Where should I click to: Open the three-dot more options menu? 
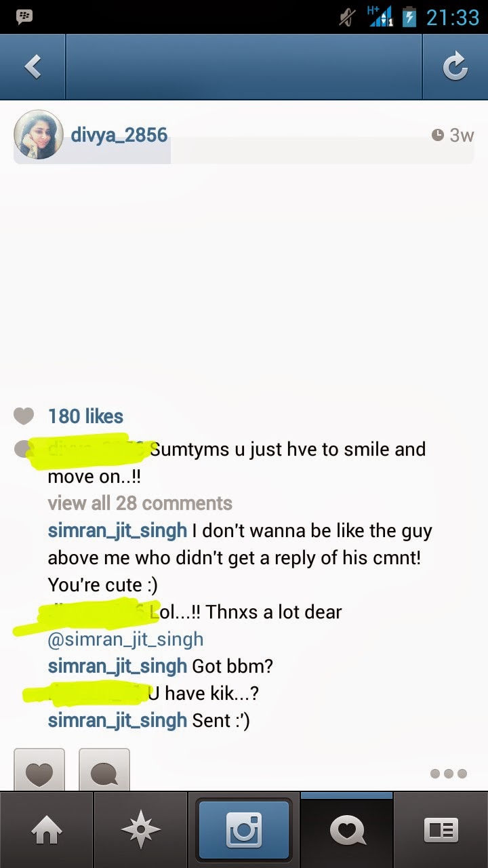pyautogui.click(x=448, y=774)
